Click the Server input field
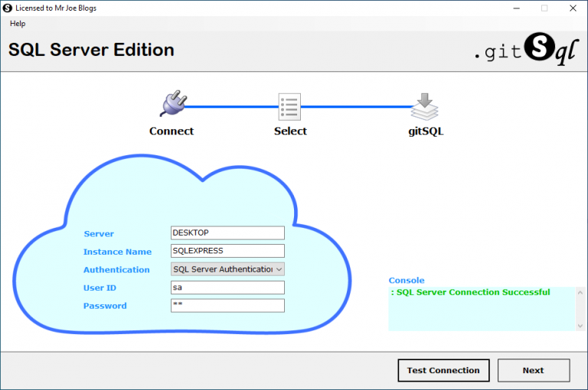The image size is (588, 390). coord(227,232)
